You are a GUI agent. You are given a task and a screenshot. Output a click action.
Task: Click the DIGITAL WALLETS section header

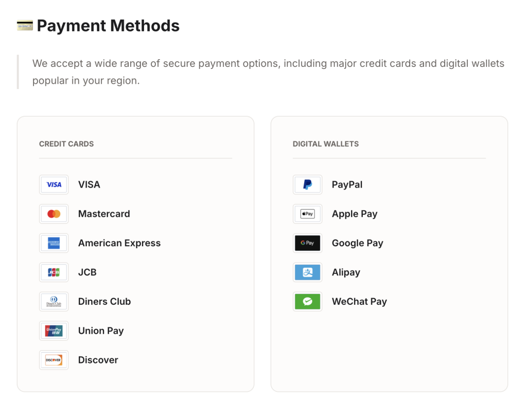pyautogui.click(x=326, y=144)
